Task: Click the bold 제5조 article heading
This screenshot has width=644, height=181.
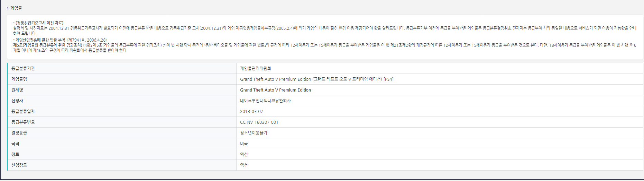Action: coord(47,45)
